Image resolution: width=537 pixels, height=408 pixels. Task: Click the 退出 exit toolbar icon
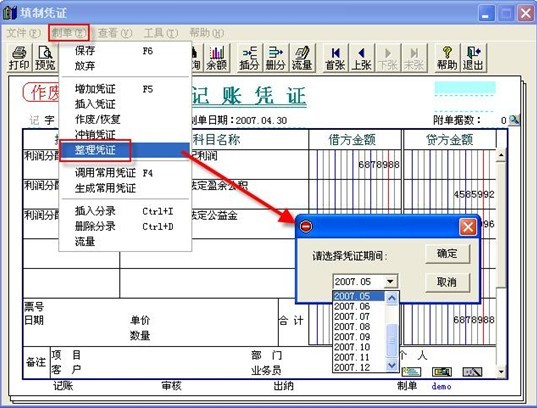point(473,58)
